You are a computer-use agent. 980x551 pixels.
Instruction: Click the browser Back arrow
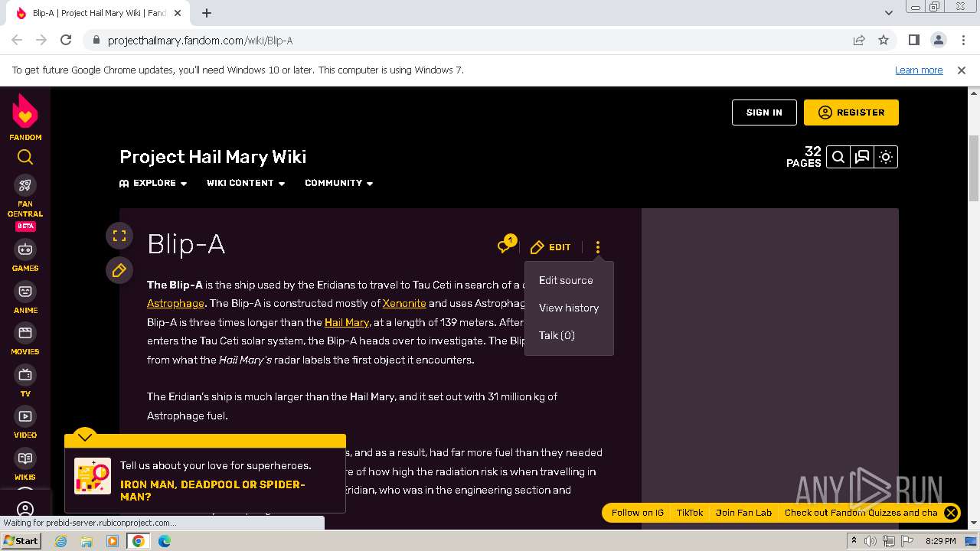(17, 40)
